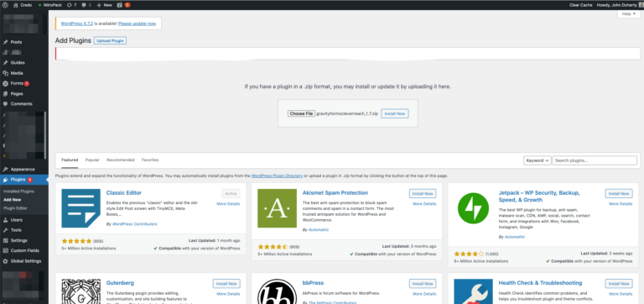
Task: View More Details for Gutenberg
Action: click(228, 294)
